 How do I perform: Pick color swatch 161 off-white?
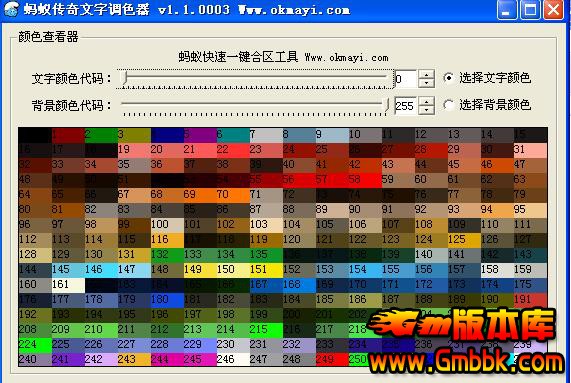click(x=68, y=285)
